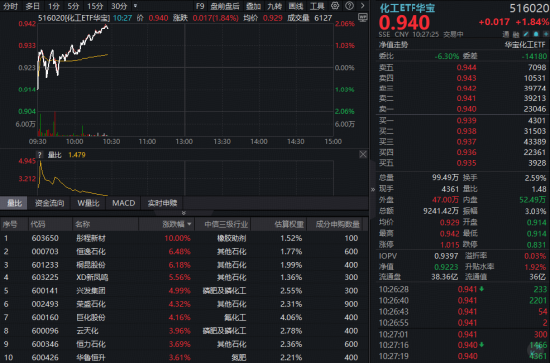Open period dropdown arrow after 30分

click(x=135, y=6)
